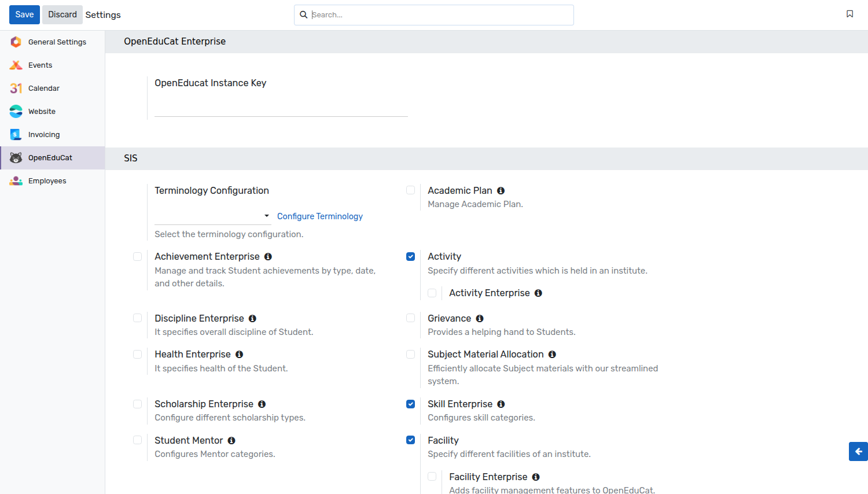
Task: Click the bookmark icon in top bar
Action: point(849,14)
